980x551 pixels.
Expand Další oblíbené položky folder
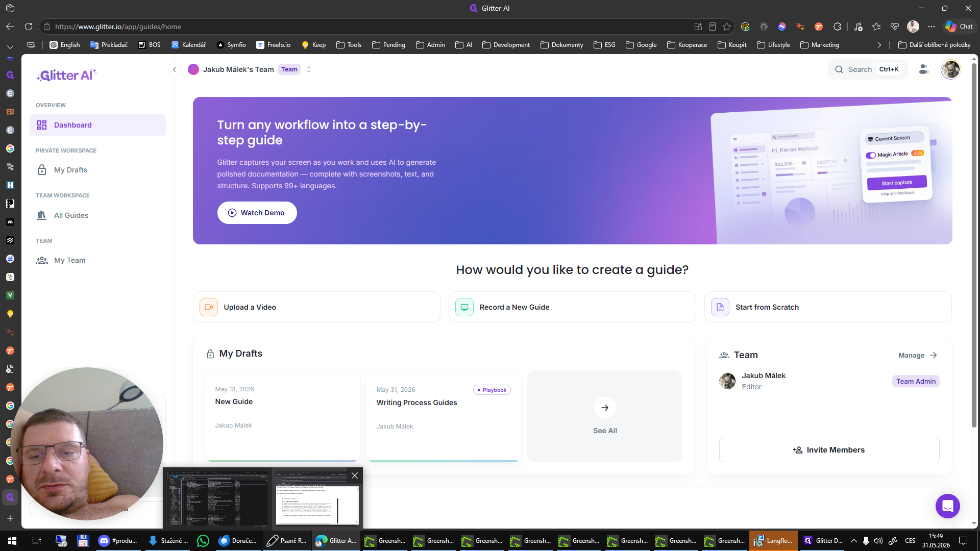point(934,45)
